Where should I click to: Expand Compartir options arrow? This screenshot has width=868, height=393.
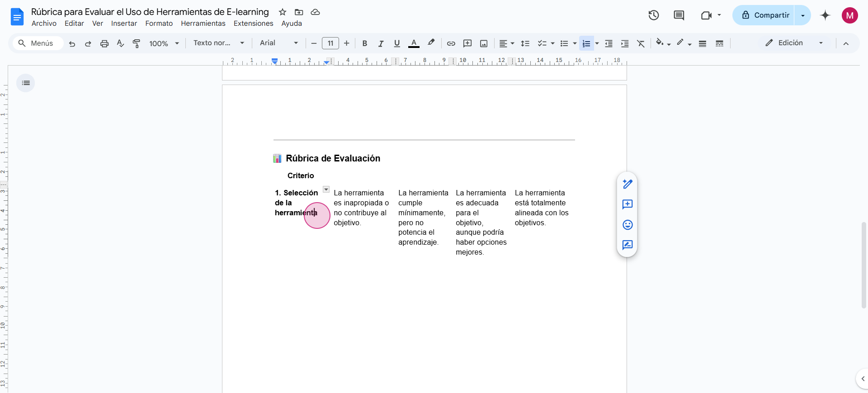point(803,15)
